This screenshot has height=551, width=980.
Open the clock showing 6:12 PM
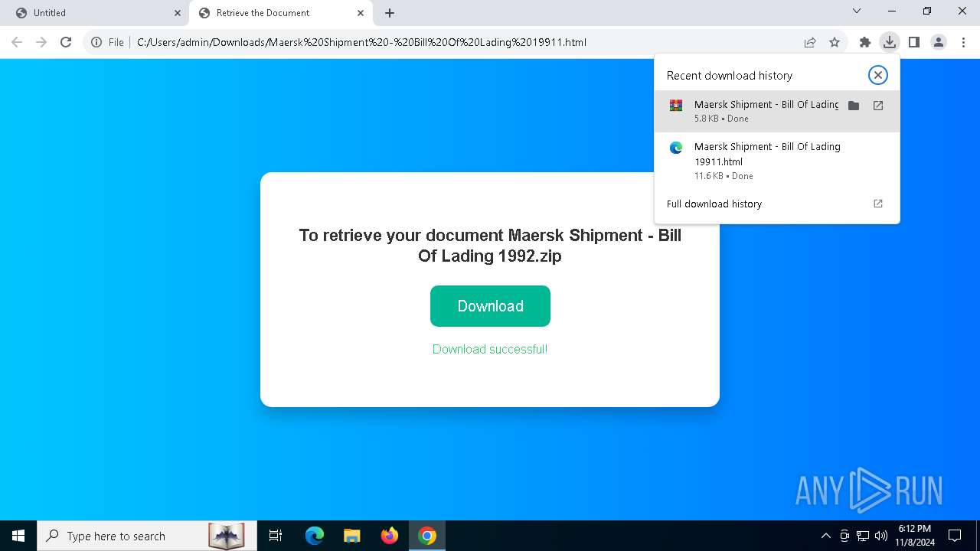pyautogui.click(x=915, y=536)
